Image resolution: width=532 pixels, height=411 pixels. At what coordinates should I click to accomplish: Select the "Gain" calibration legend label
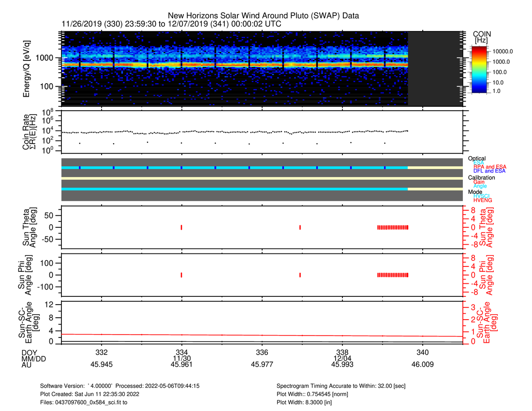[x=479, y=182]
